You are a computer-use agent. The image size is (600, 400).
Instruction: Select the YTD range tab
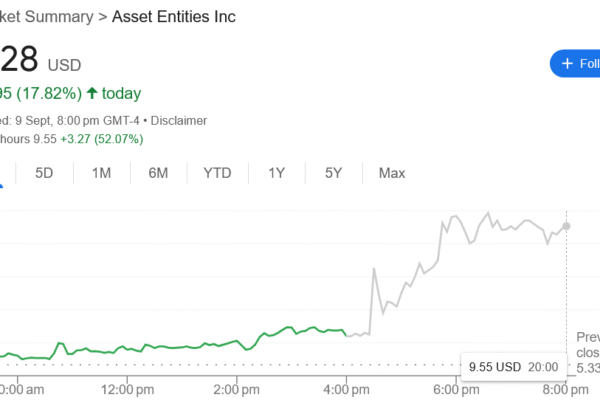pyautogui.click(x=217, y=173)
